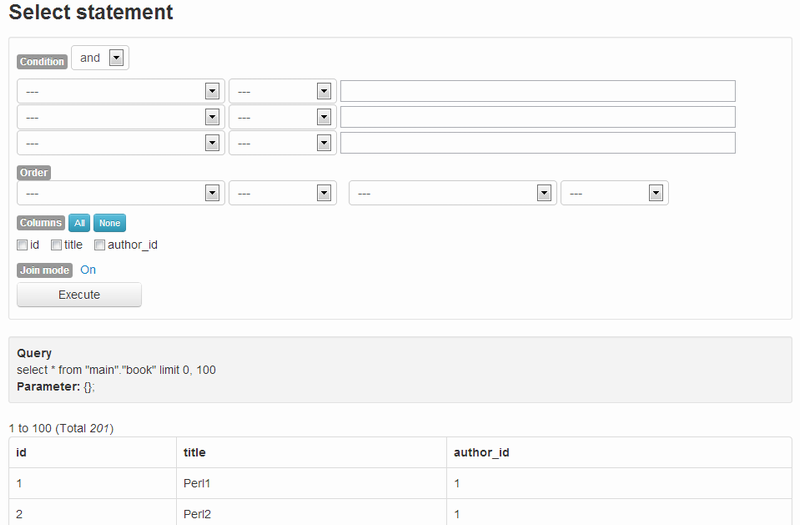Click the None columns button

click(110, 223)
